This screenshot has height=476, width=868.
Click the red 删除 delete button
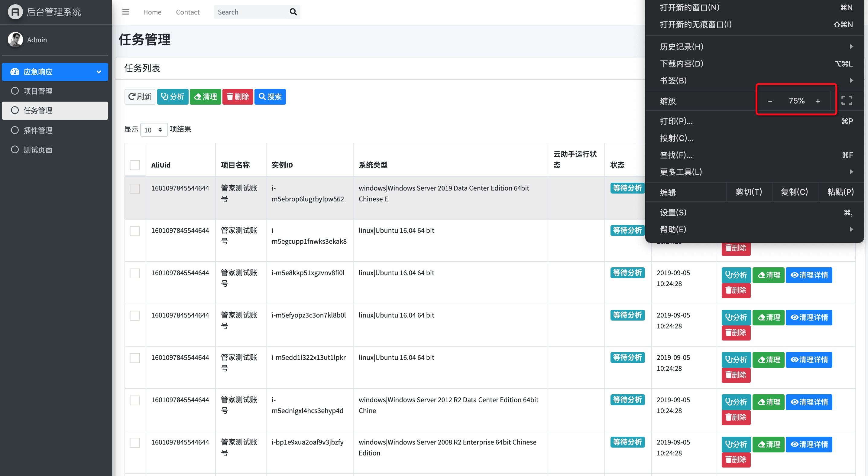point(238,97)
